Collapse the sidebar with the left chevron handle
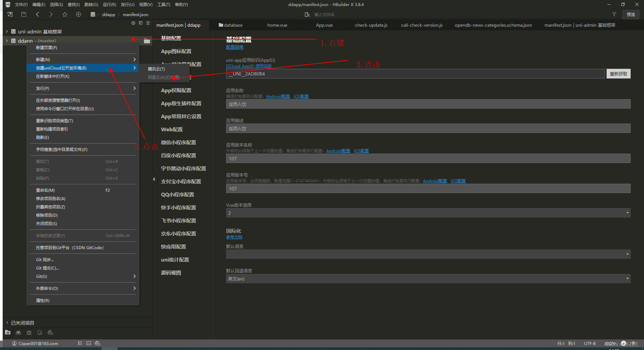644x350 pixels. pos(154,179)
